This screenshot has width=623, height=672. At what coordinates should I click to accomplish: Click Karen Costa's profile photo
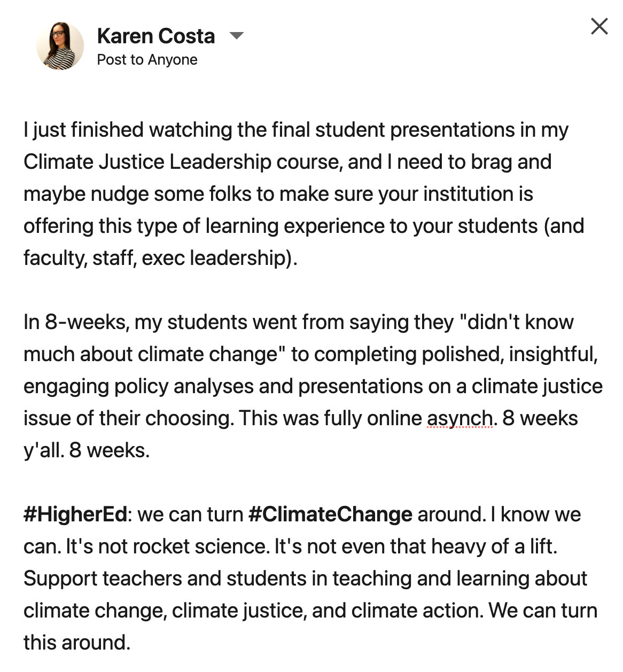coord(60,46)
